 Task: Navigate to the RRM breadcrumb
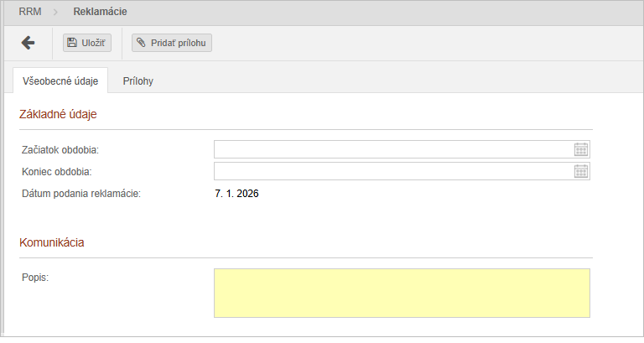coord(30,13)
